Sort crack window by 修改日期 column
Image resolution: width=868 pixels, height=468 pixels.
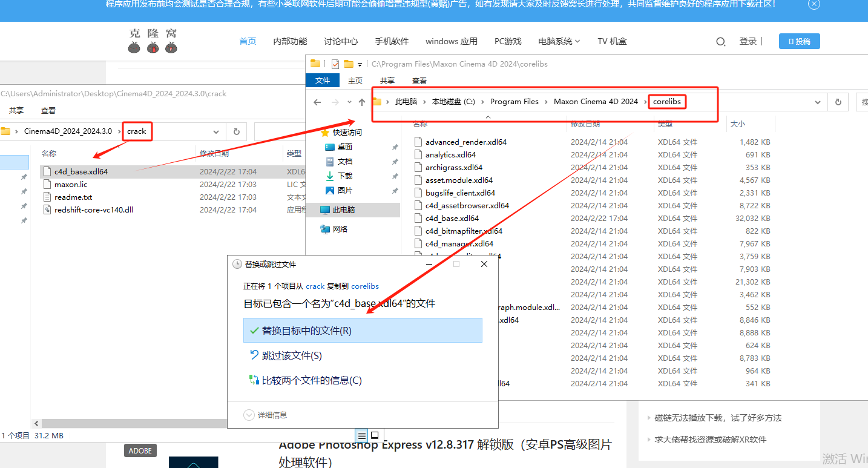(x=214, y=153)
